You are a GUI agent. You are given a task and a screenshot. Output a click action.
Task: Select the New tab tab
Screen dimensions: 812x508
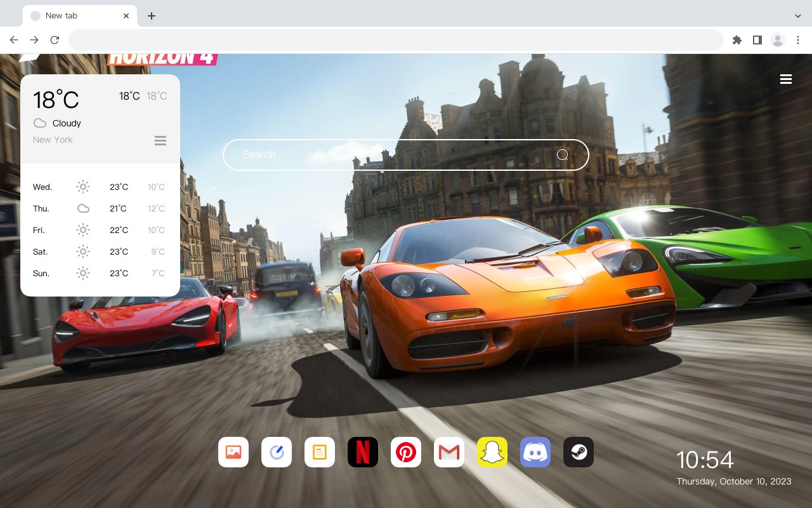[x=80, y=16]
